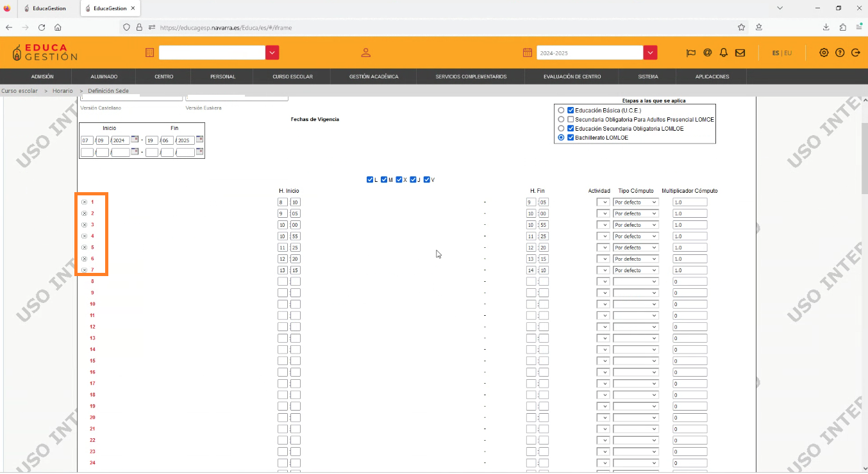
Task: Delete session row 6 with X icon
Action: (84, 259)
